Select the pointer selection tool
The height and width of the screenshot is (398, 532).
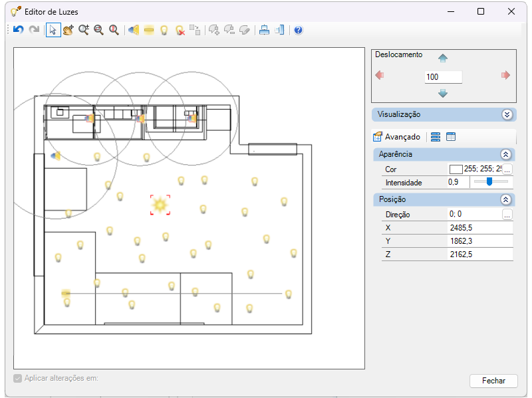click(x=53, y=30)
